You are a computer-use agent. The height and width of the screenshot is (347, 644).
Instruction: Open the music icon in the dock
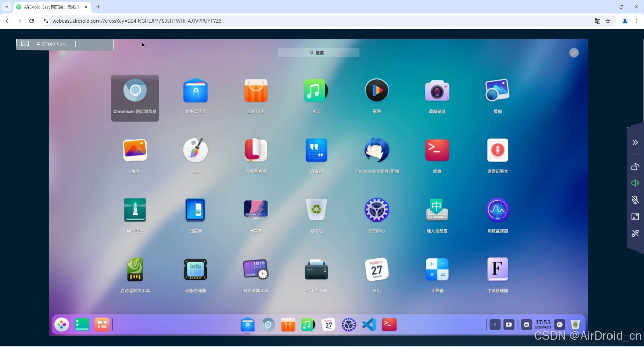(308, 325)
